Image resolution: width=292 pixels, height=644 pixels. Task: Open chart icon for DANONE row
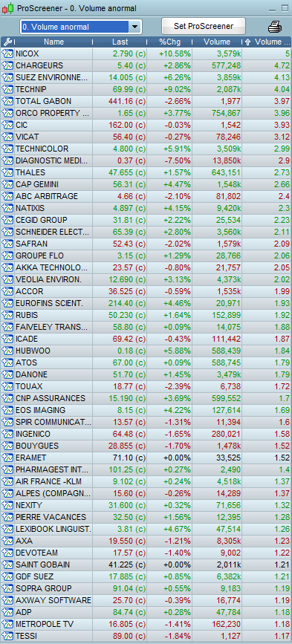click(7, 374)
